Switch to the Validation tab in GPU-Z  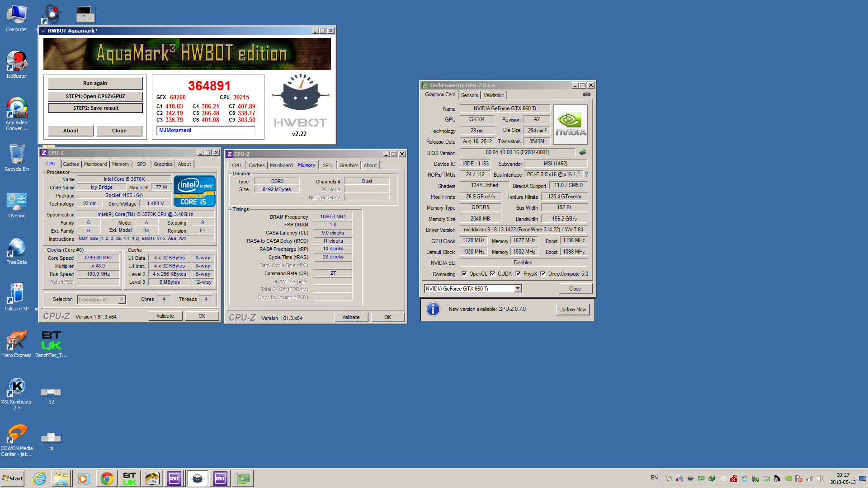pos(494,95)
